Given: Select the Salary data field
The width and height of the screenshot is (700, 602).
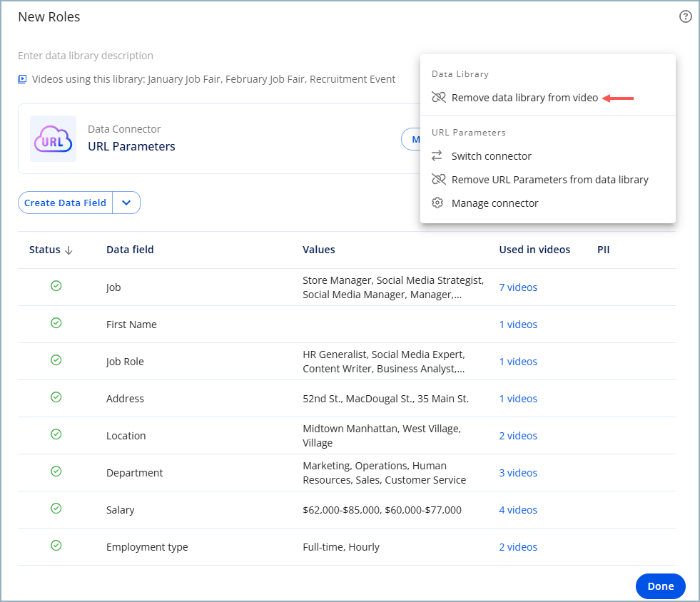Looking at the screenshot, I should (x=120, y=510).
